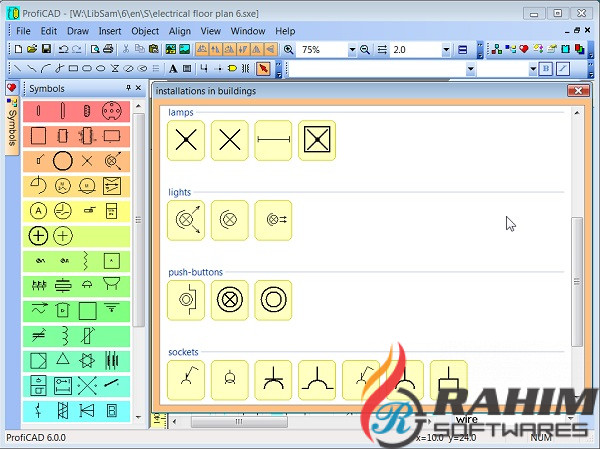This screenshot has height=449, width=600.
Task: Open the Insert menu
Action: (110, 31)
